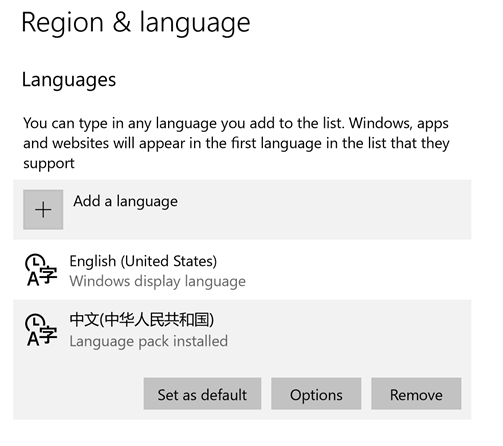Viewport: 503px width, 446px height.
Task: Click the plus icon to add a language
Action: (x=43, y=210)
